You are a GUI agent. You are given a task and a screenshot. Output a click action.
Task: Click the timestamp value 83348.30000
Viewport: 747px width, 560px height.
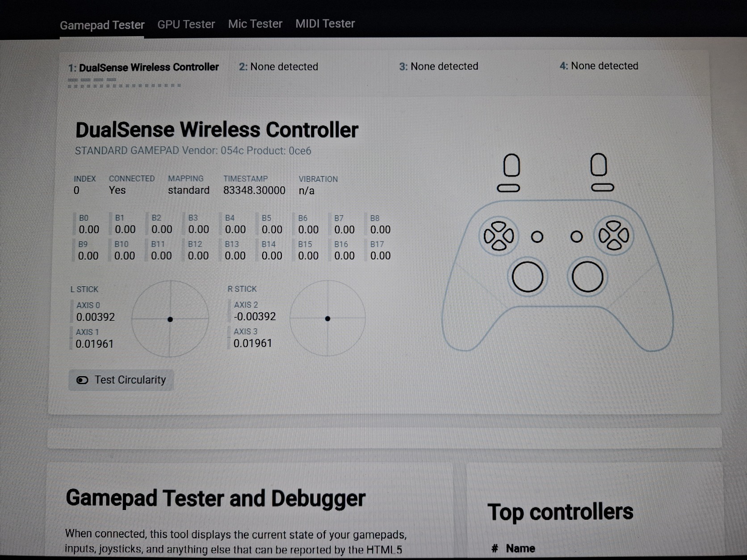pyautogui.click(x=254, y=190)
